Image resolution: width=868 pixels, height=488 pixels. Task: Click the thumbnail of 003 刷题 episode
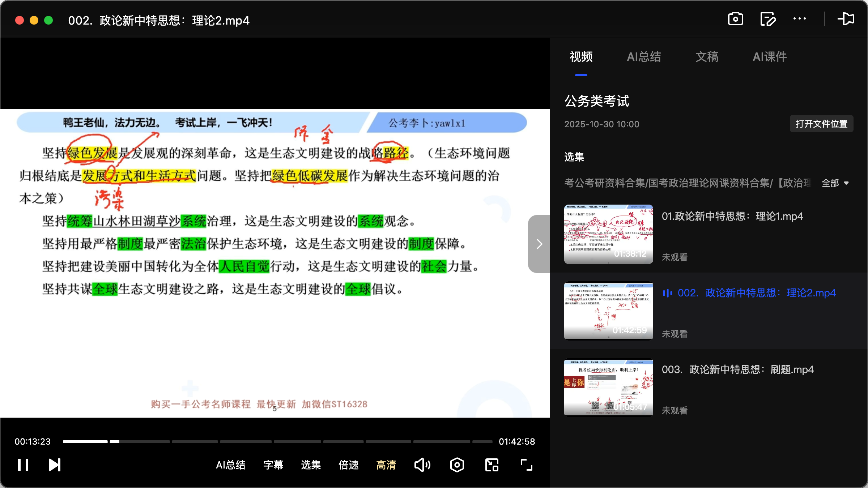(x=608, y=387)
